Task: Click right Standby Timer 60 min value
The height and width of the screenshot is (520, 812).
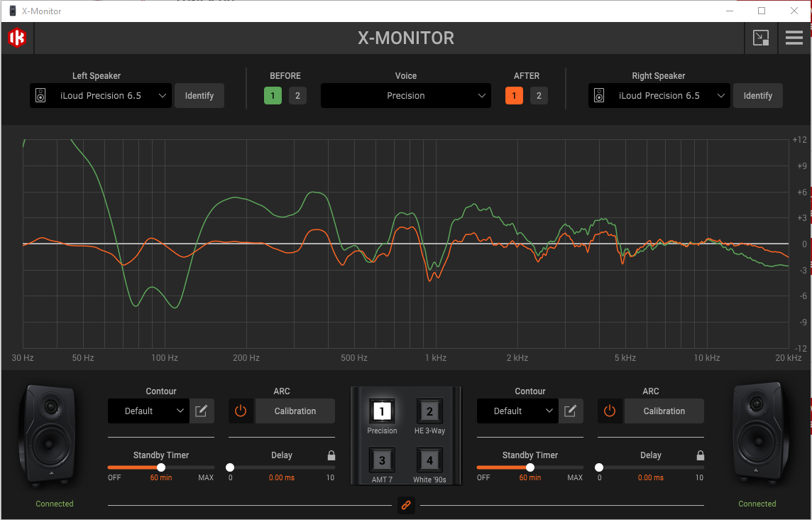Action: [530, 477]
